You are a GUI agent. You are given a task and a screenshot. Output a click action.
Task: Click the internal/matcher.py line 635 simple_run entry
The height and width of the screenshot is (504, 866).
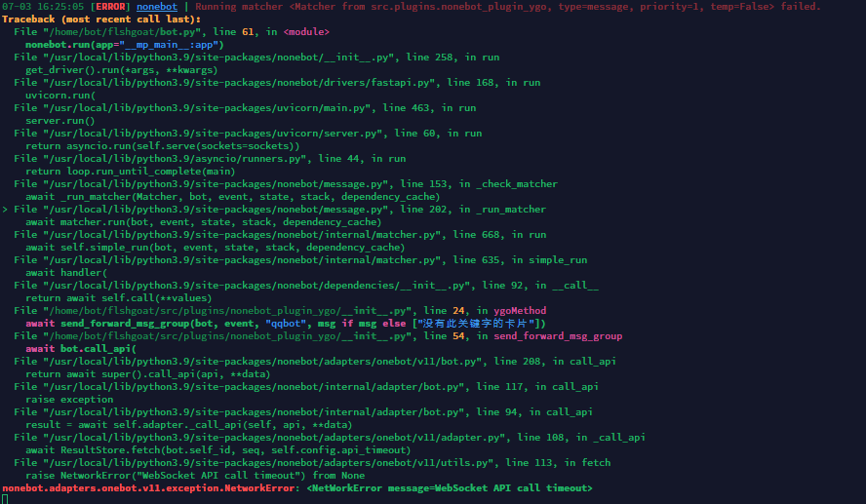pyautogui.click(x=300, y=260)
